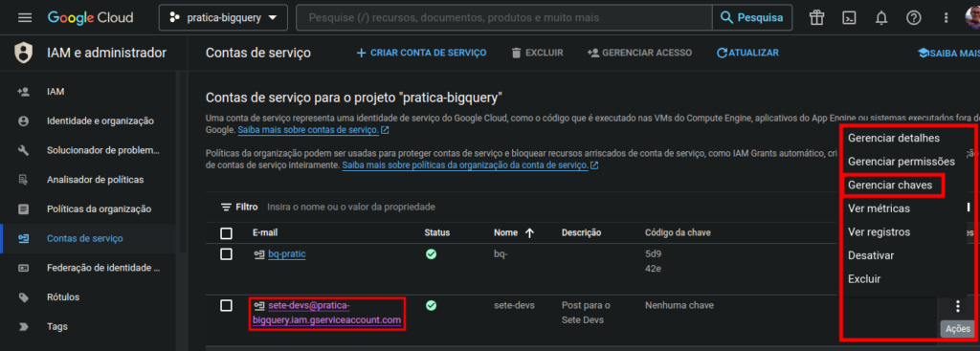Toggle the select-all header checkbox
This screenshot has width=980, height=351.
pyautogui.click(x=226, y=233)
